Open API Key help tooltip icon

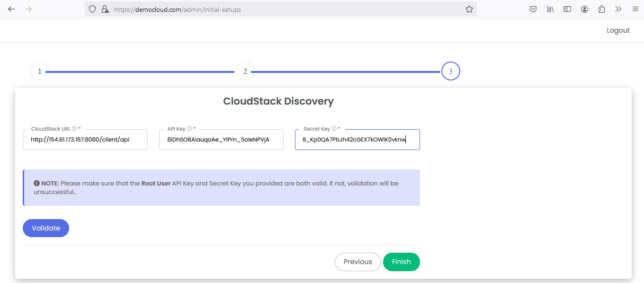(189, 129)
